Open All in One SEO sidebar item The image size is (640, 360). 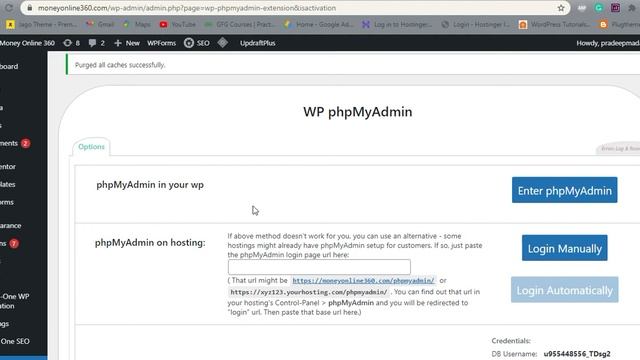(16, 341)
